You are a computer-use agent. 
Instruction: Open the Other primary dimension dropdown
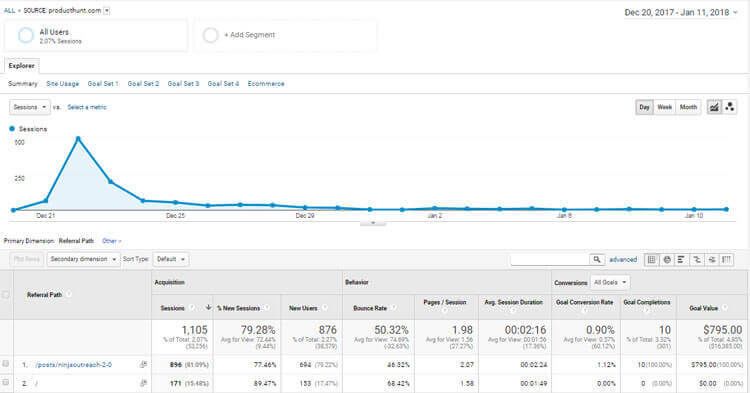(x=112, y=241)
